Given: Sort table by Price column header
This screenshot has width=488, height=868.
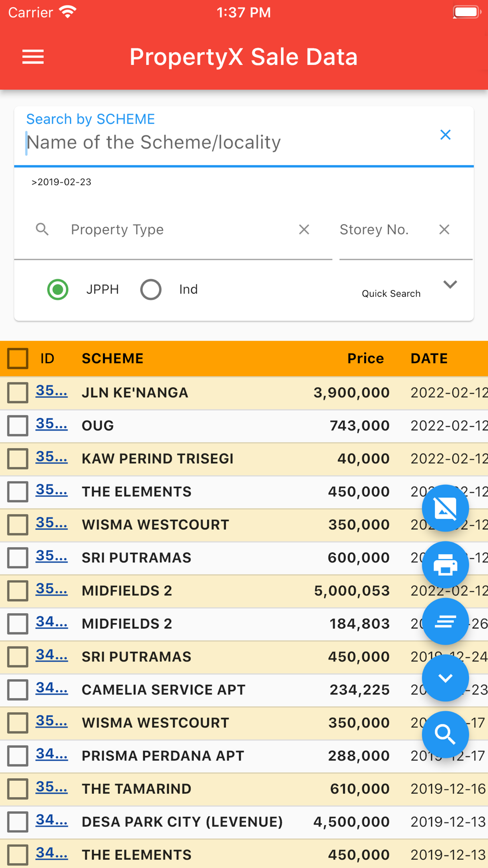Looking at the screenshot, I should (365, 358).
